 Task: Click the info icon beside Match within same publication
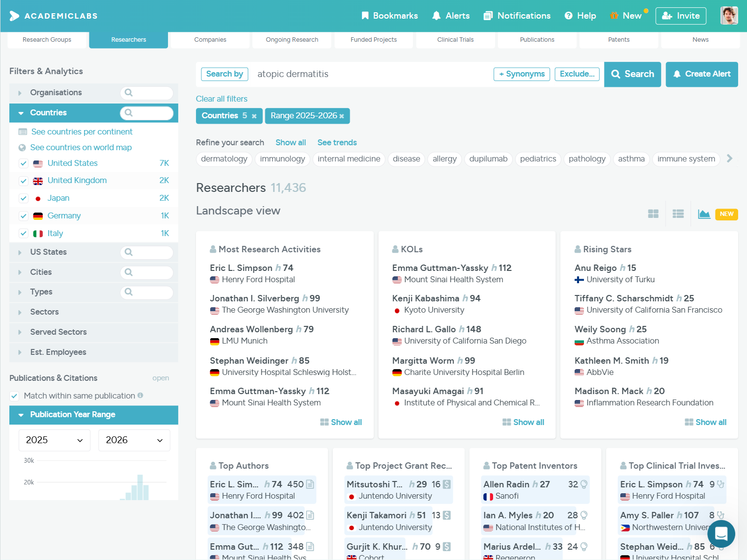140,395
